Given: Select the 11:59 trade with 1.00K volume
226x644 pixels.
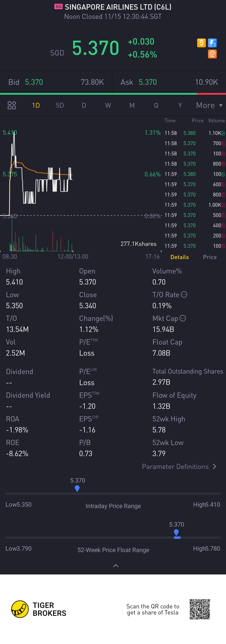Looking at the screenshot, I should coord(195,205).
